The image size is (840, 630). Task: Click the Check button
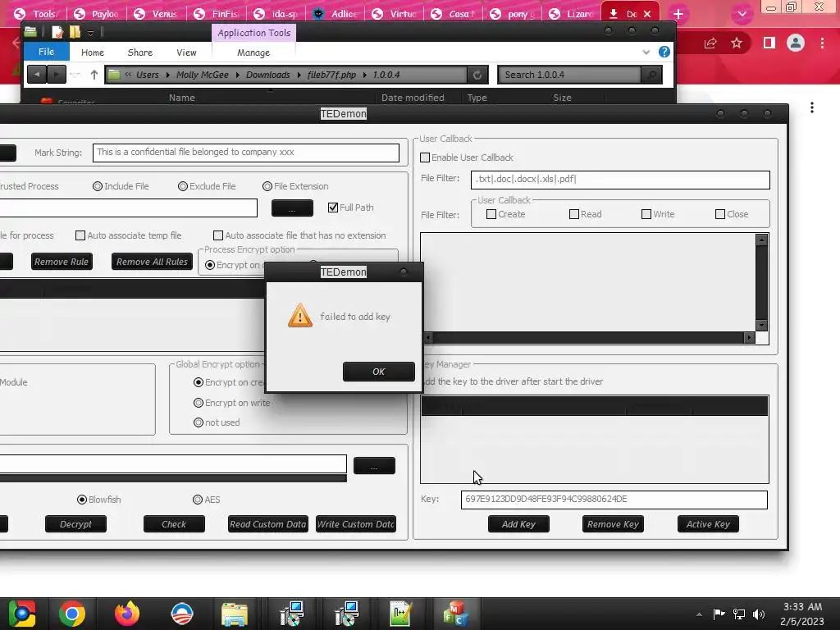coord(174,524)
